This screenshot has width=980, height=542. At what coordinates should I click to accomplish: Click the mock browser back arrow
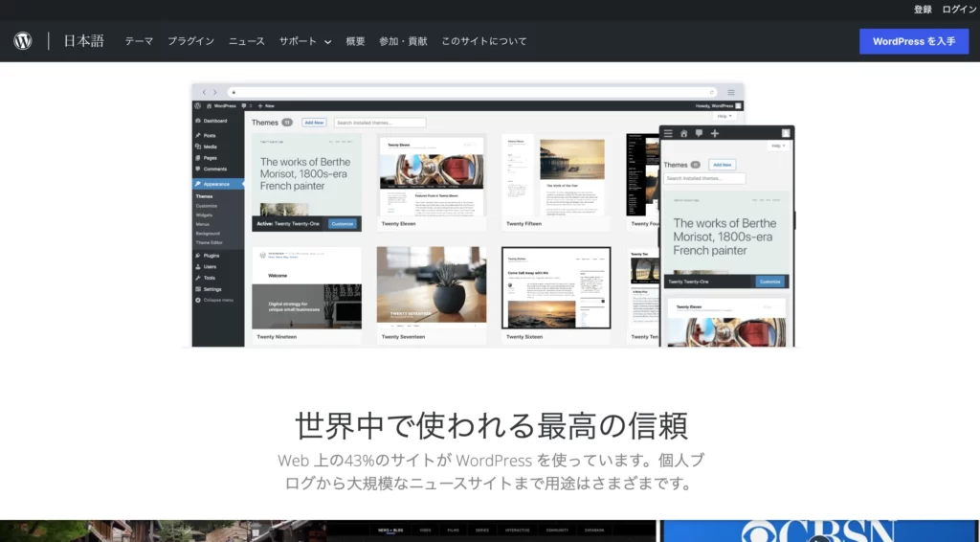(x=204, y=92)
